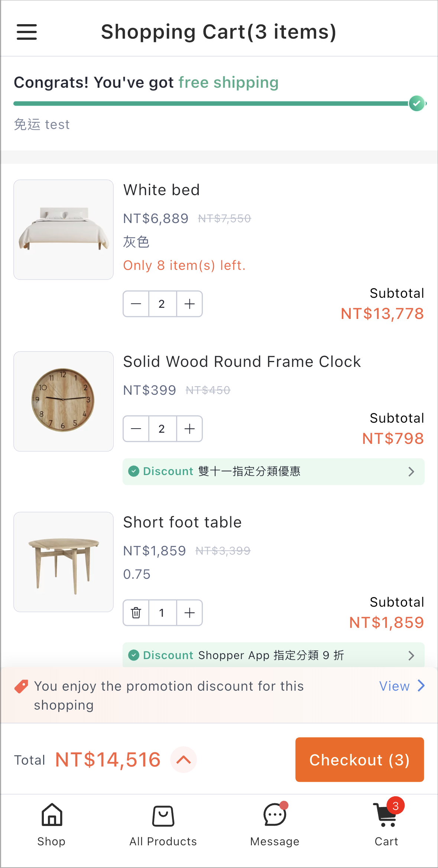Expand Shopper App 指定分類 9 折 discount

pyautogui.click(x=273, y=655)
